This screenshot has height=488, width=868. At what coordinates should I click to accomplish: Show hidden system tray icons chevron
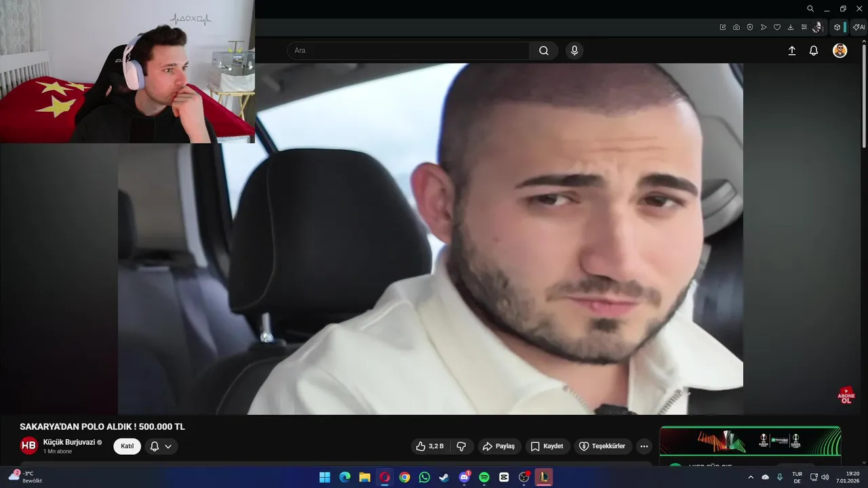pyautogui.click(x=751, y=477)
